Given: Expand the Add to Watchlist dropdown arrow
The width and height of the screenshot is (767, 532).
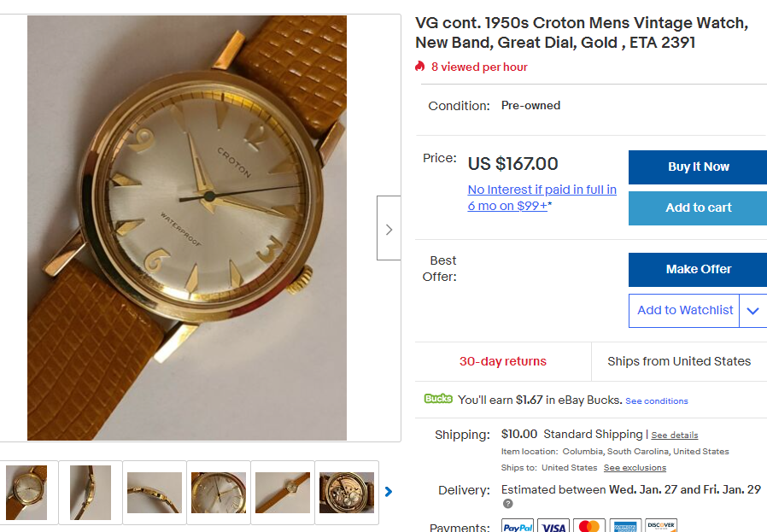Looking at the screenshot, I should pos(752,311).
